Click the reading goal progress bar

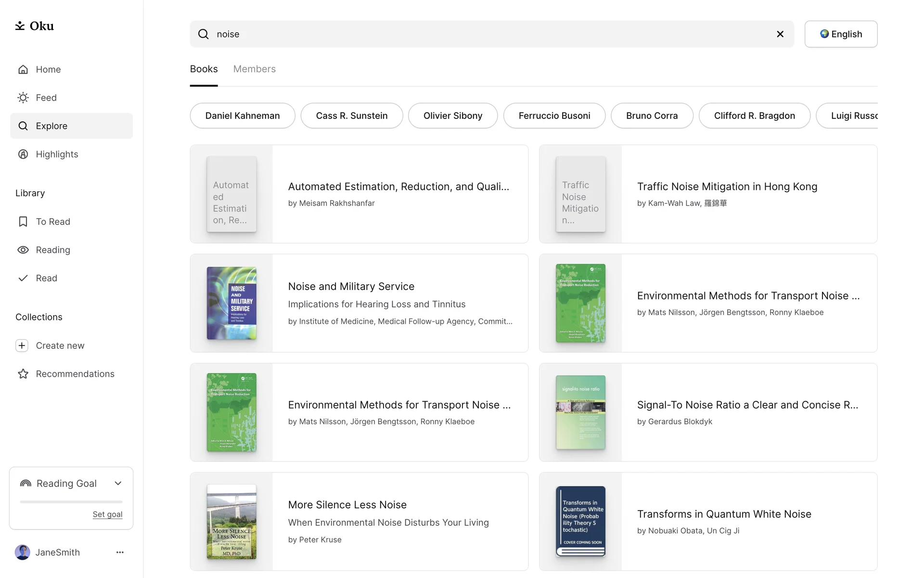(71, 502)
